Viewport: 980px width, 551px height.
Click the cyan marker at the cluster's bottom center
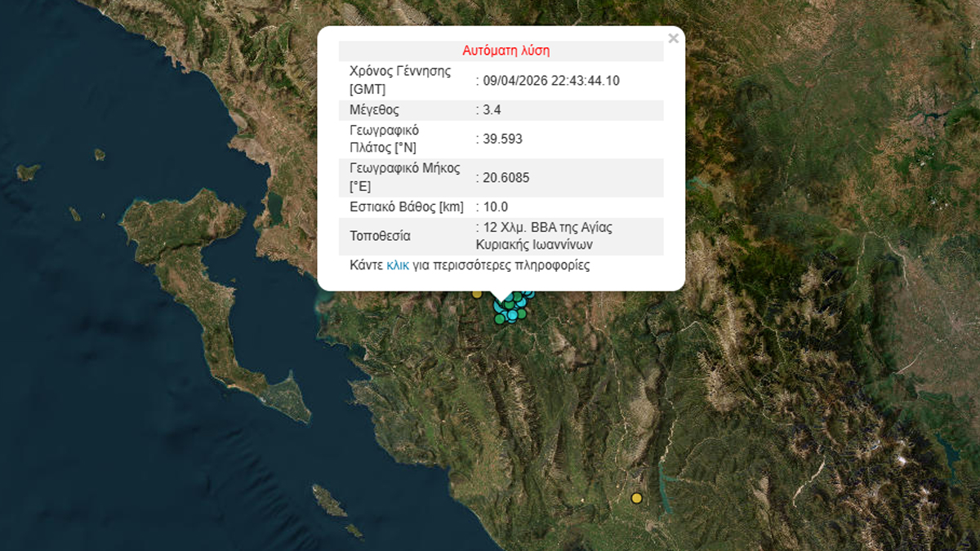(x=512, y=316)
